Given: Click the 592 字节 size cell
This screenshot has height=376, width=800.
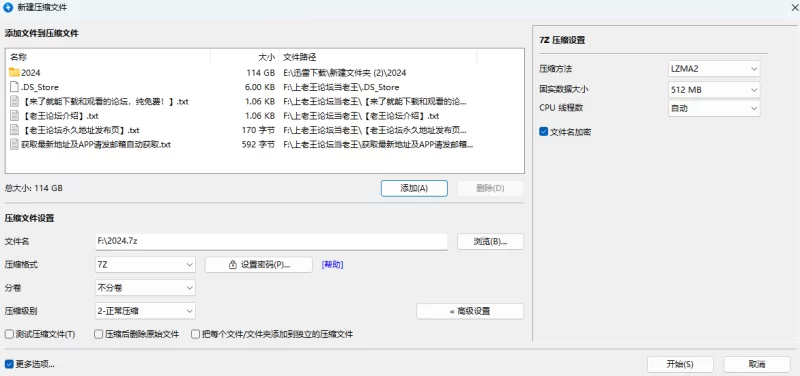Looking at the screenshot, I should tap(259, 144).
